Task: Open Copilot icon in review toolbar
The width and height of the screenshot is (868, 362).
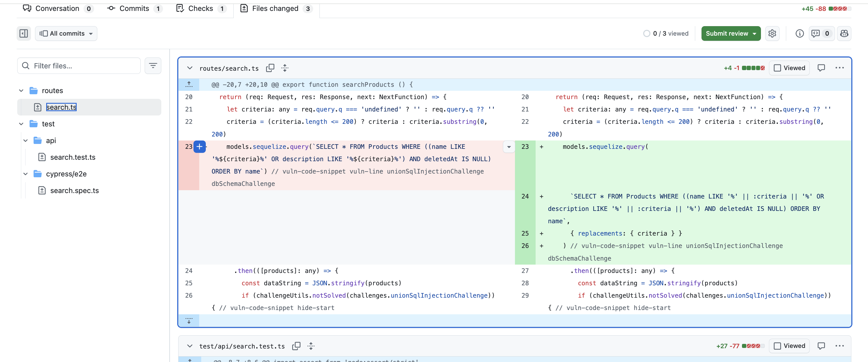Action: (844, 33)
